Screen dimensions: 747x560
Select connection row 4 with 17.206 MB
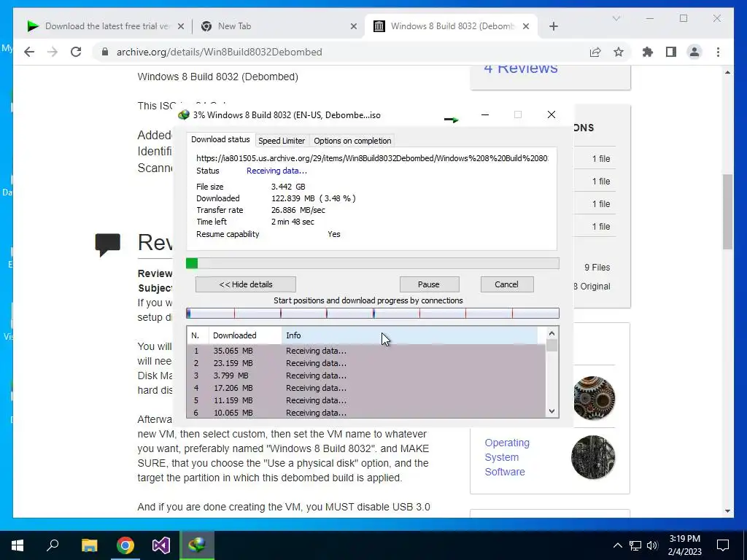366,388
